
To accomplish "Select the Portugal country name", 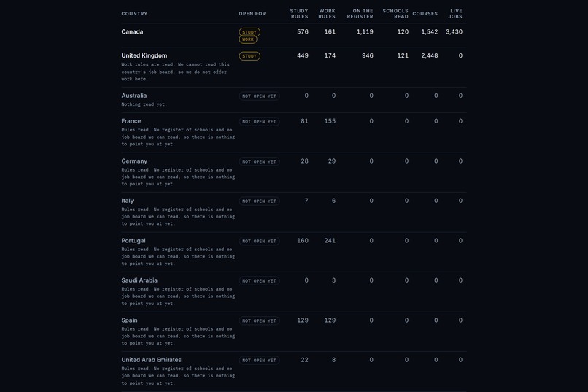I will 133,240.
